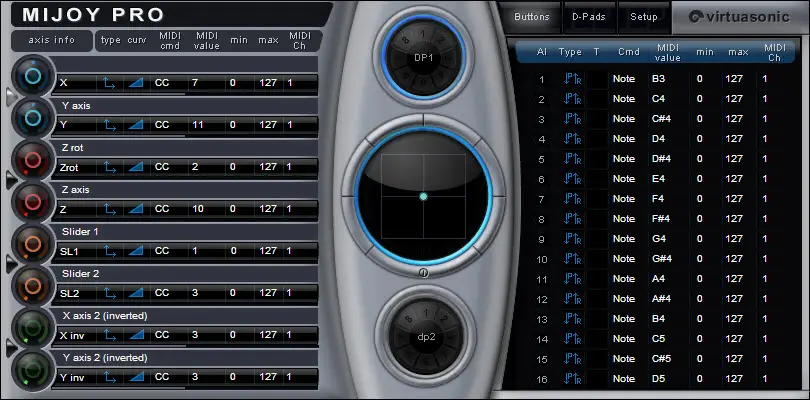
Task: Expand the arrow beside X and Y knobs
Action: [x=11, y=97]
